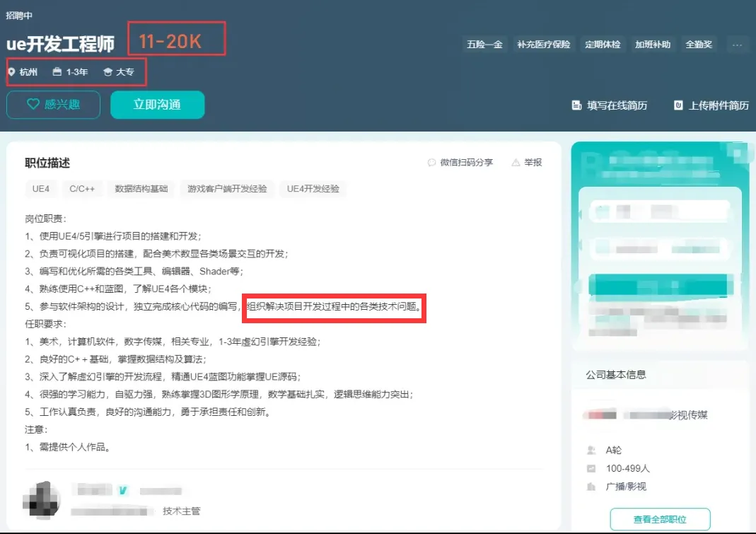Expand more benefits with the ellipsis button

click(x=737, y=45)
